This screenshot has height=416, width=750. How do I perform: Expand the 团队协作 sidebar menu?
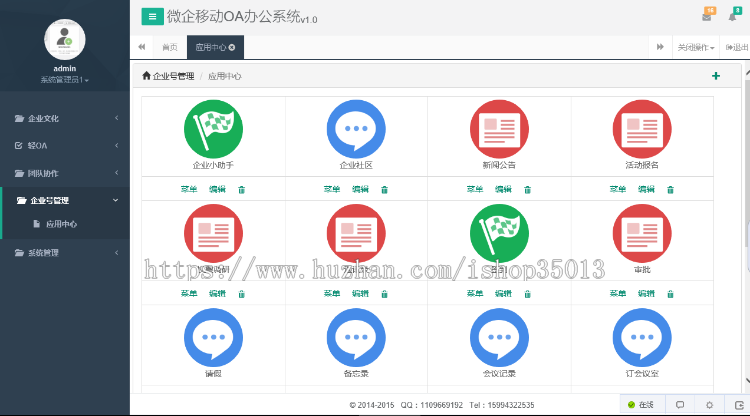[65, 173]
